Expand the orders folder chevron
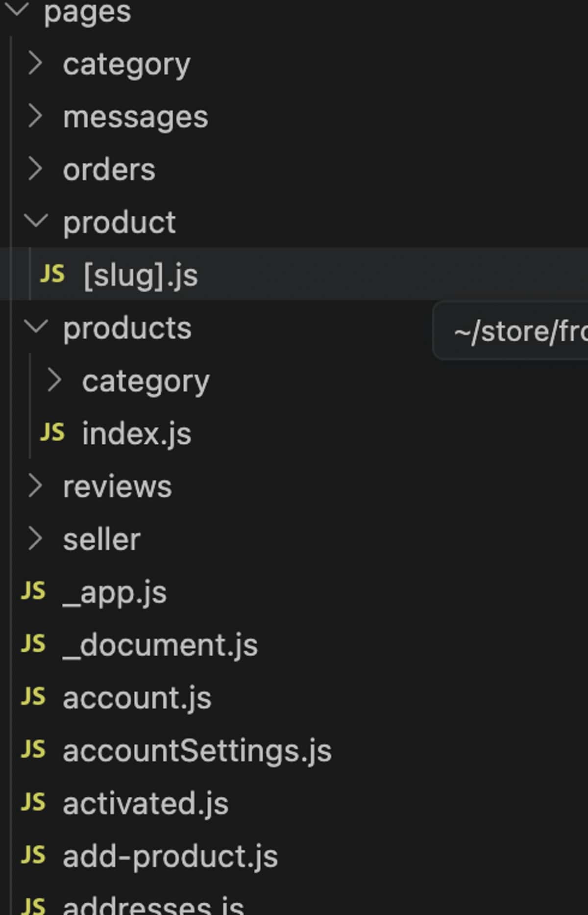 (x=35, y=169)
